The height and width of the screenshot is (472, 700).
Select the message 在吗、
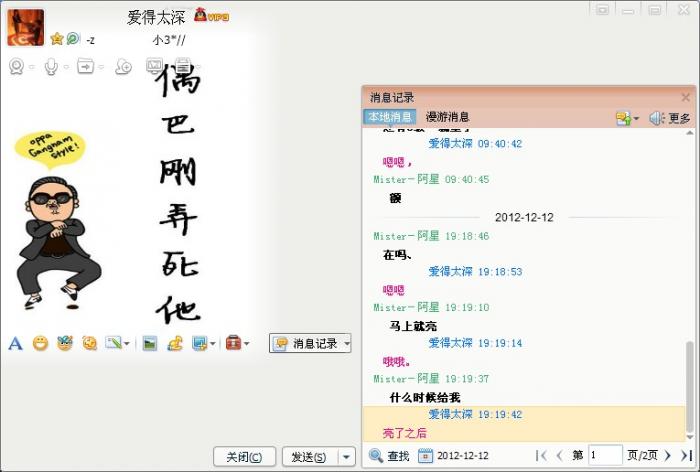click(x=397, y=255)
